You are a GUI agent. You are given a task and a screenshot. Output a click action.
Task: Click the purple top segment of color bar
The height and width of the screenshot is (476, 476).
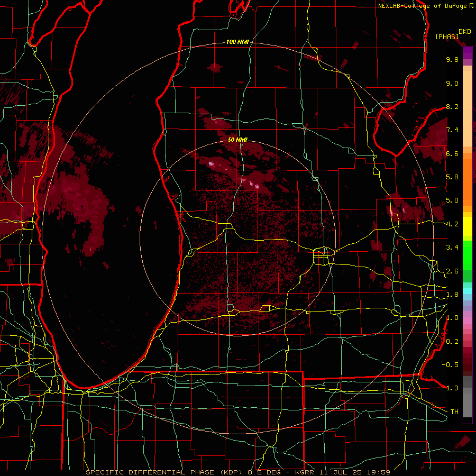[467, 53]
